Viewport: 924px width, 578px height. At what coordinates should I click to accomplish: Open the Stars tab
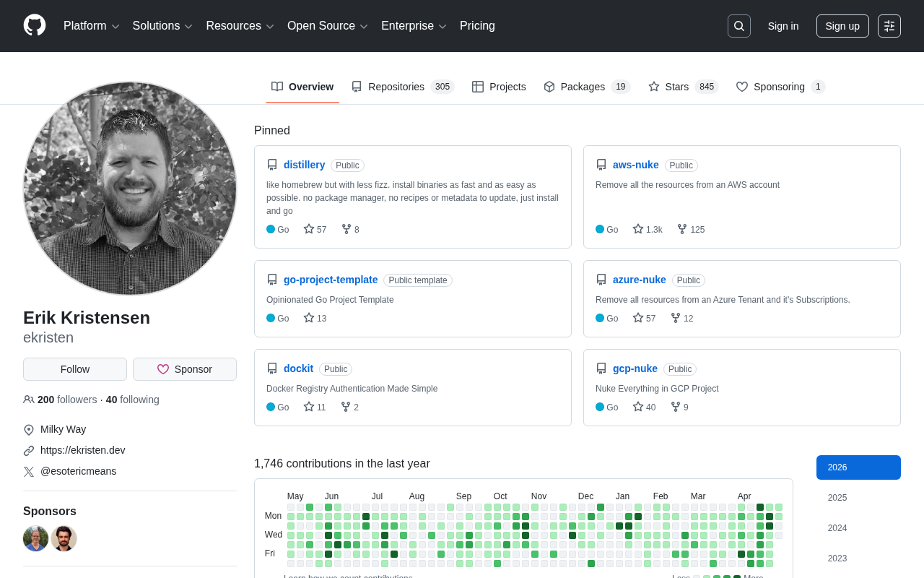682,87
